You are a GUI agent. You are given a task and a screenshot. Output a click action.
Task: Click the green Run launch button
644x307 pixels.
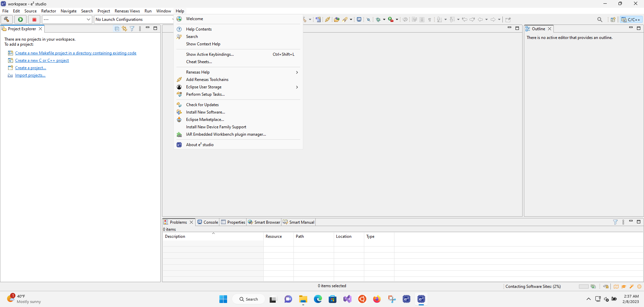(20, 19)
